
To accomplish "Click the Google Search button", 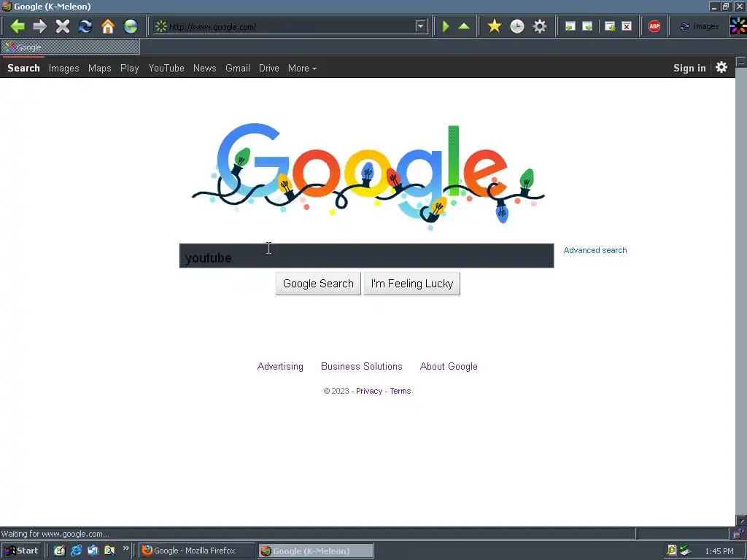I will 318,284.
